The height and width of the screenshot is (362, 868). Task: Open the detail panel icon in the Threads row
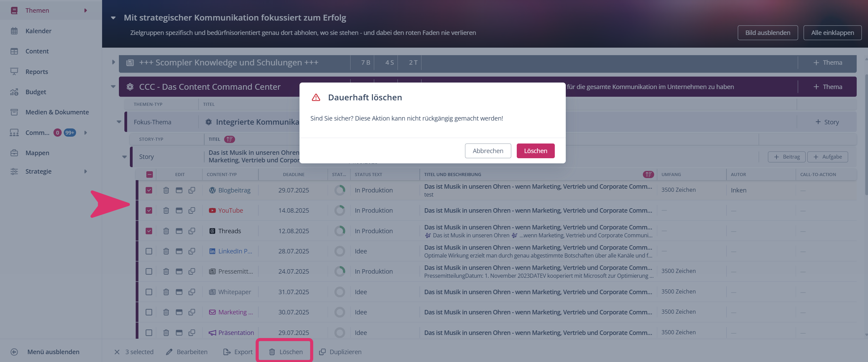(x=179, y=231)
